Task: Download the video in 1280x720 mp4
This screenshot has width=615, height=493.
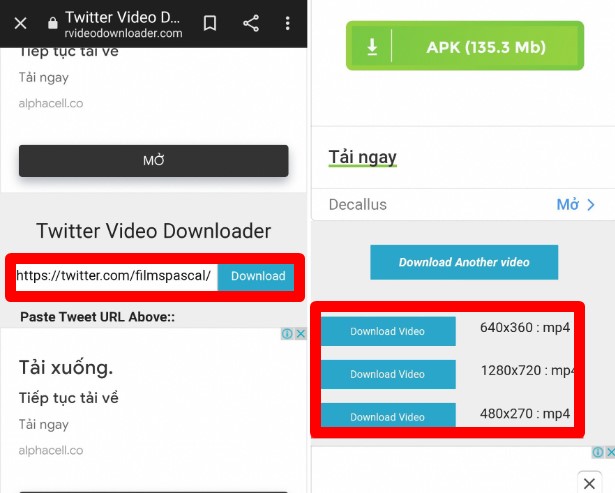Action: point(387,374)
